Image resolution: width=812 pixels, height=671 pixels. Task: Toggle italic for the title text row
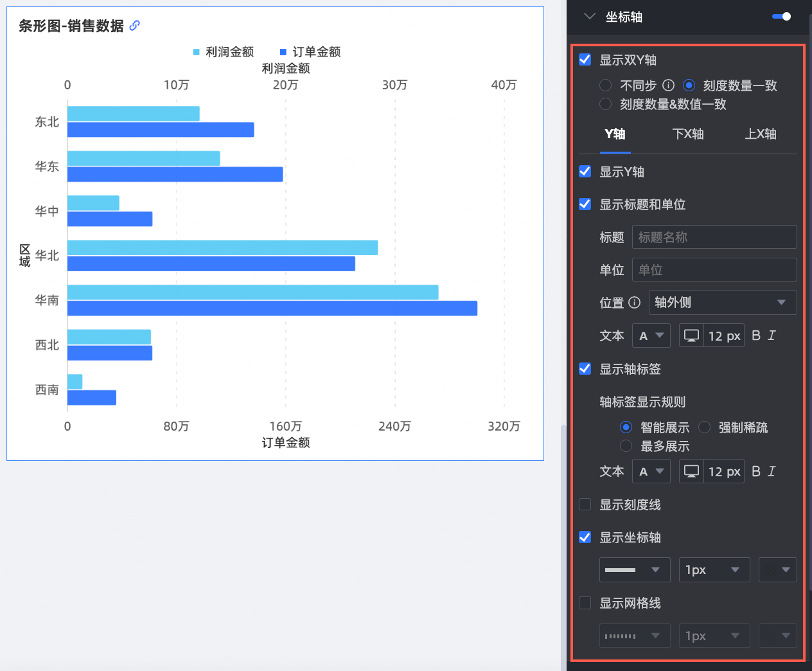(x=772, y=335)
